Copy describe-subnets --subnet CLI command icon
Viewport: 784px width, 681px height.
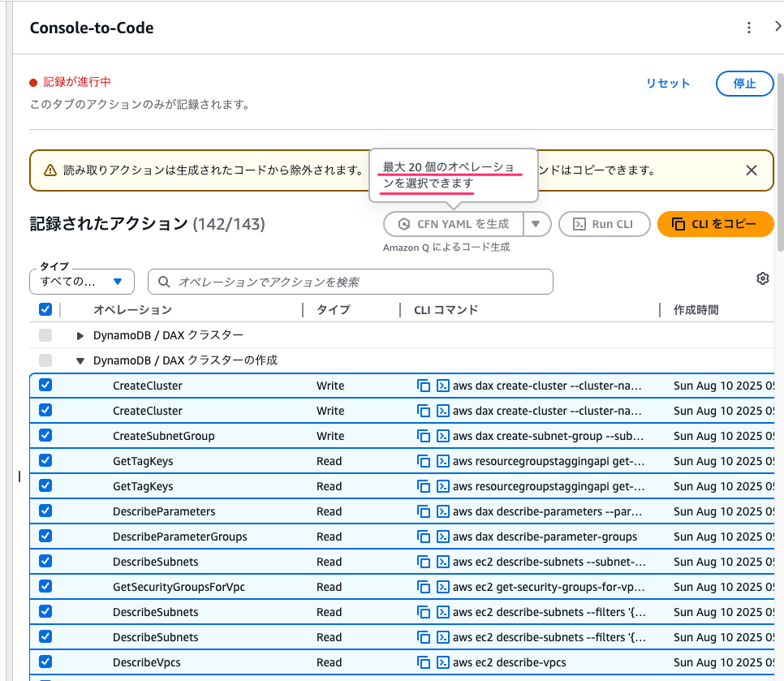tap(424, 562)
